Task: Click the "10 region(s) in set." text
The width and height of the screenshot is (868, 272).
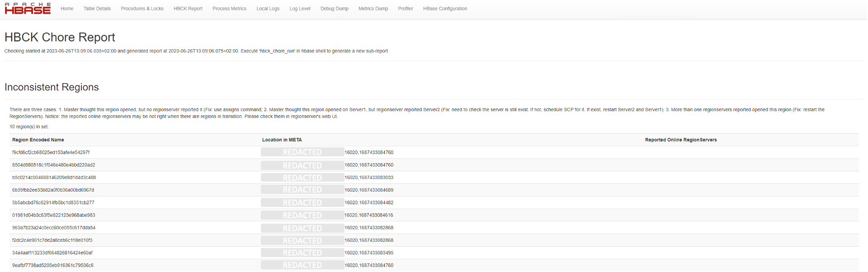Action: (x=29, y=127)
